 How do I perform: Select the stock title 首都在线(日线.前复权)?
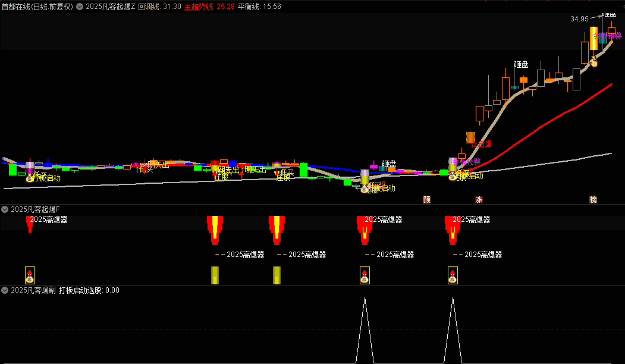[37, 7]
